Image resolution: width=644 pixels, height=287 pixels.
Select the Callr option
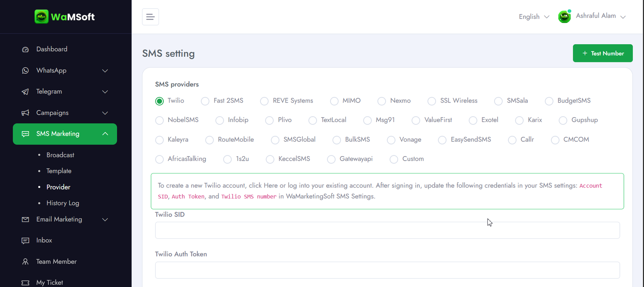pyautogui.click(x=512, y=140)
